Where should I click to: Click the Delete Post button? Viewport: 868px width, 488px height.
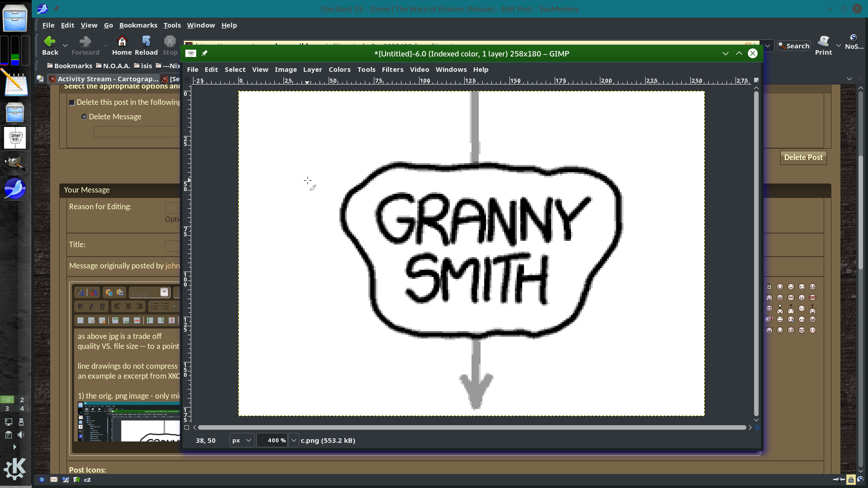[x=804, y=157]
